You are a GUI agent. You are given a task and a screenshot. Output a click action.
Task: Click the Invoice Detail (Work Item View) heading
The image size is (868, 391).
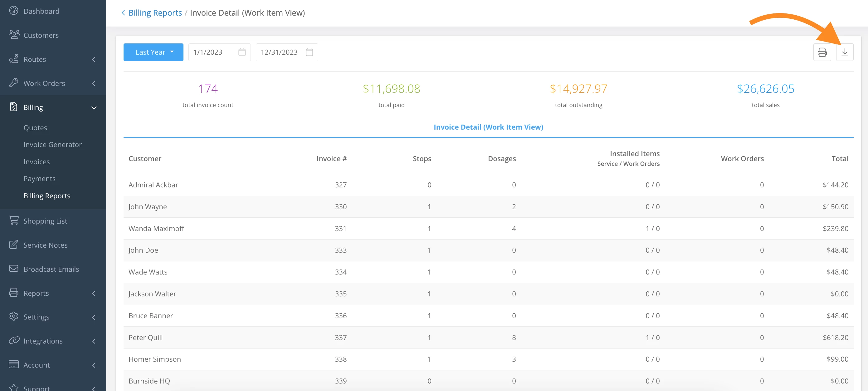[488, 127]
